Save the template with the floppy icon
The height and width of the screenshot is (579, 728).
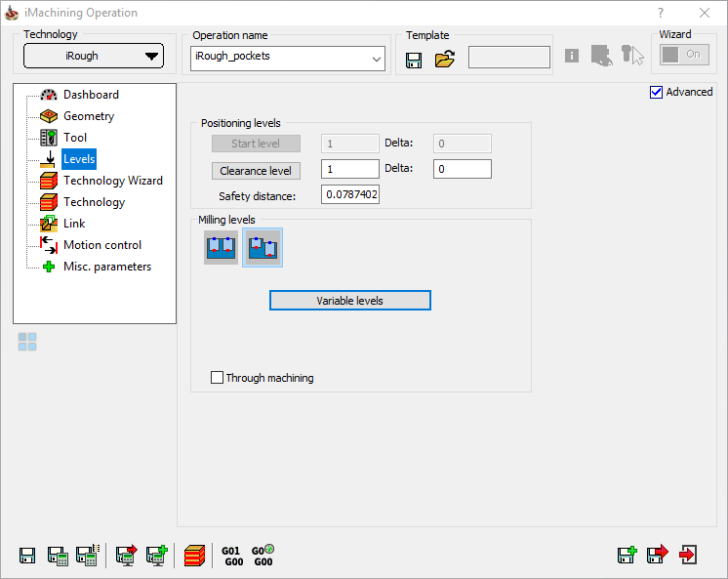click(x=414, y=60)
